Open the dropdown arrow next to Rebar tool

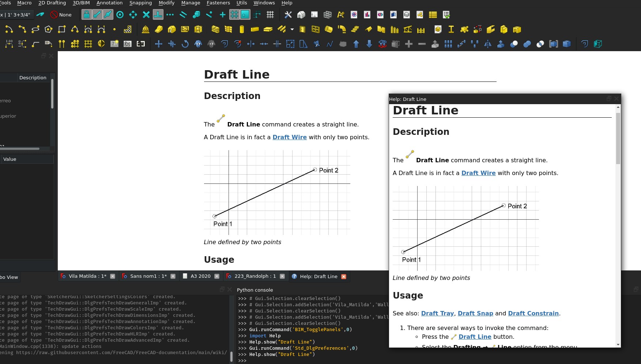[292, 29]
